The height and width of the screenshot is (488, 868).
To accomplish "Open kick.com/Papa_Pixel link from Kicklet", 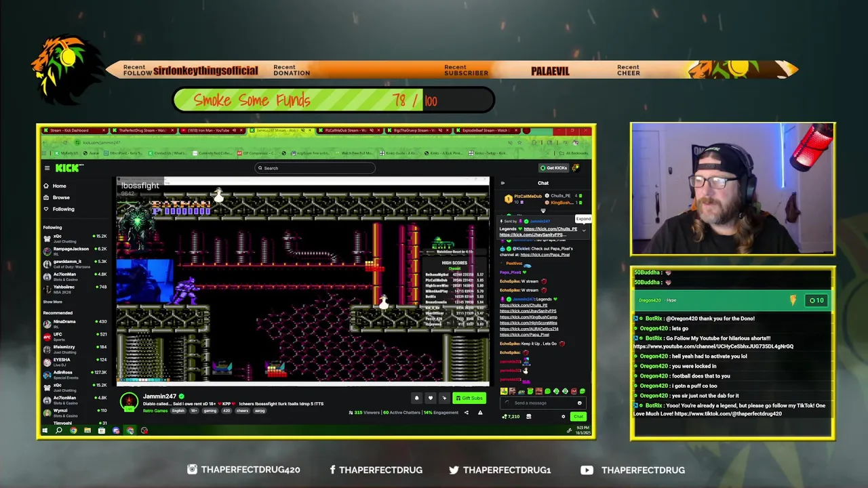I will (x=545, y=255).
